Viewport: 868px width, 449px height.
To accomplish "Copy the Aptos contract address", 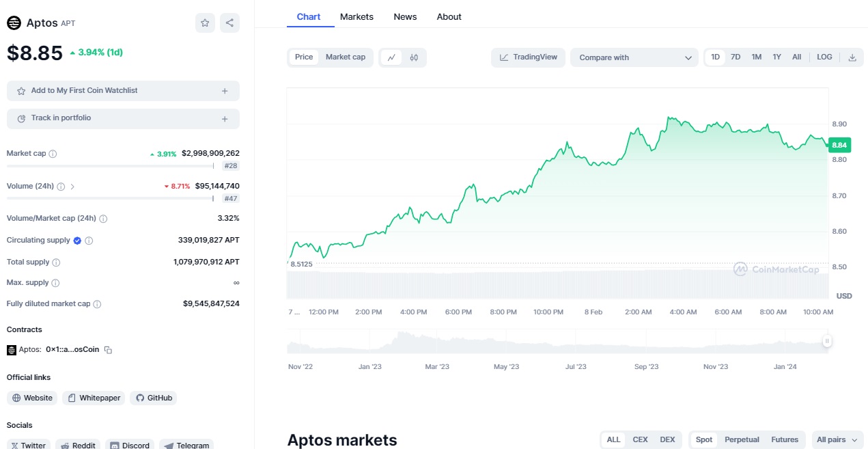I will [108, 350].
